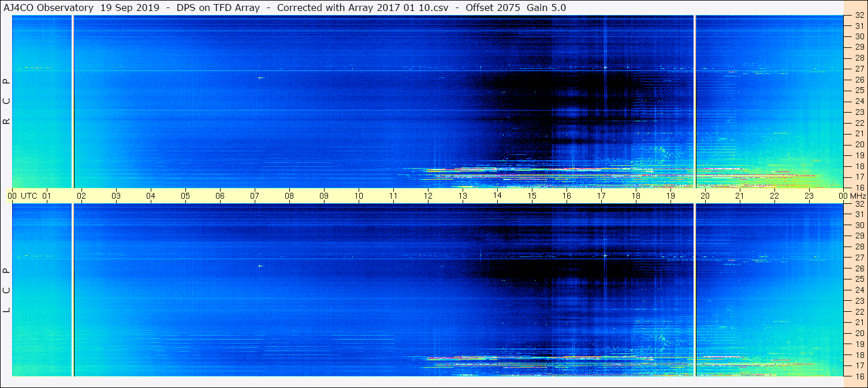This screenshot has width=868, height=388.
Task: Select hour marker 03 on time axis
Action: coord(116,196)
